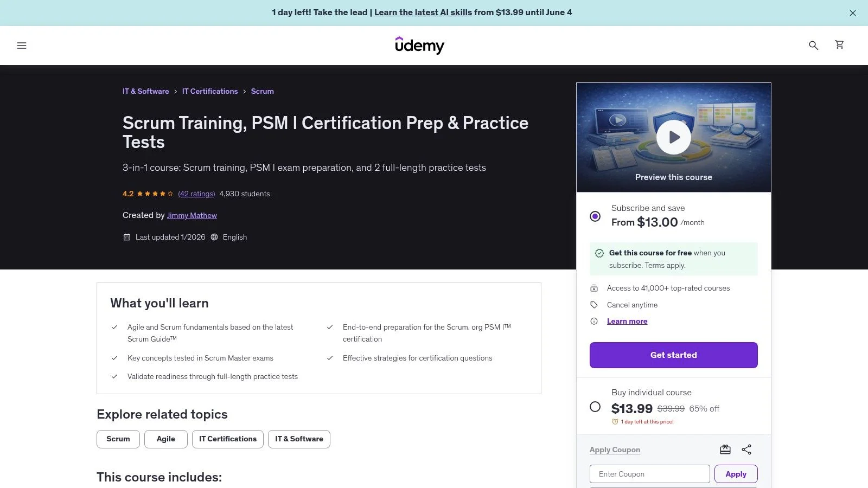This screenshot has height=488, width=868.
Task: Select the Buy individual course radio button
Action: pyautogui.click(x=595, y=407)
